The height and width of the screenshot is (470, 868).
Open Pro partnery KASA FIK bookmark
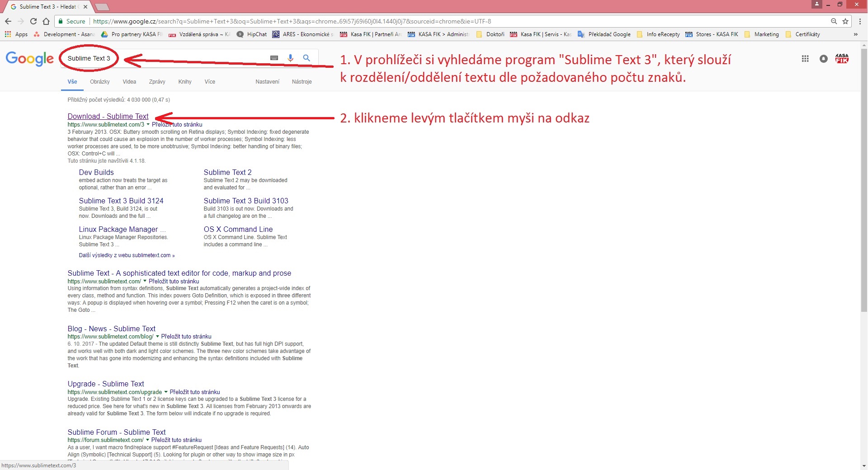[132, 34]
